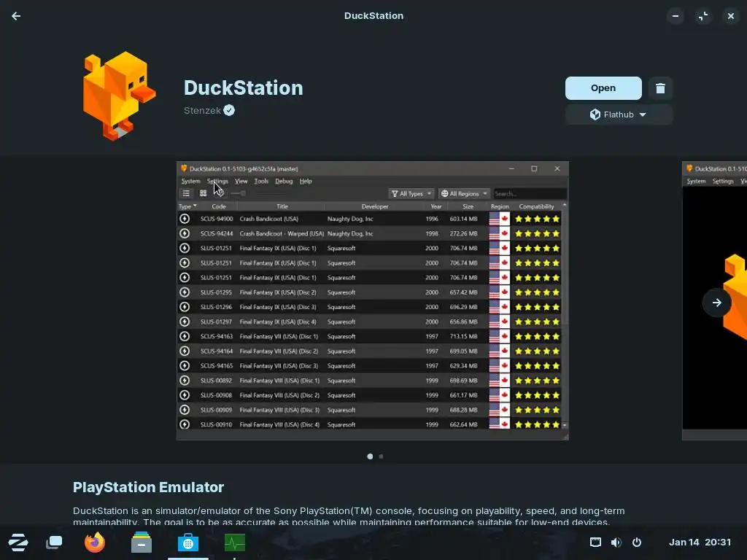Open the Flathub source dropdown
Image resolution: width=747 pixels, height=560 pixels.
(619, 114)
